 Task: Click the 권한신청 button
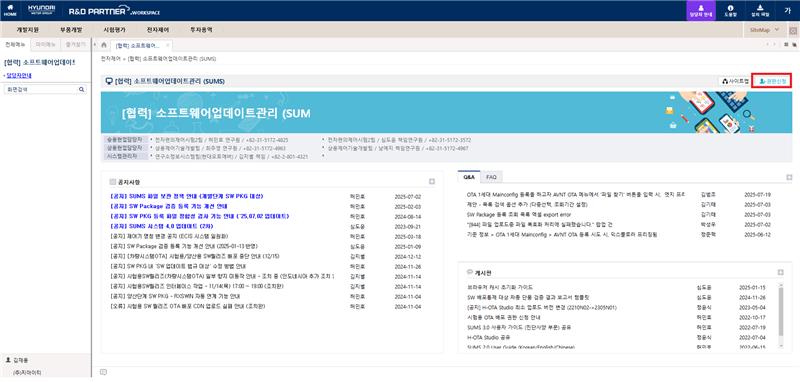pos(773,81)
